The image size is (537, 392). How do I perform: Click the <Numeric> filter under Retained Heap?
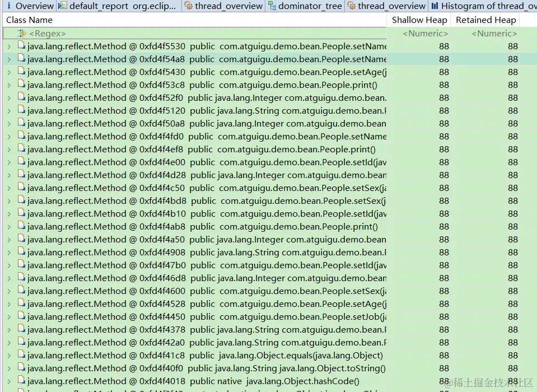(494, 34)
